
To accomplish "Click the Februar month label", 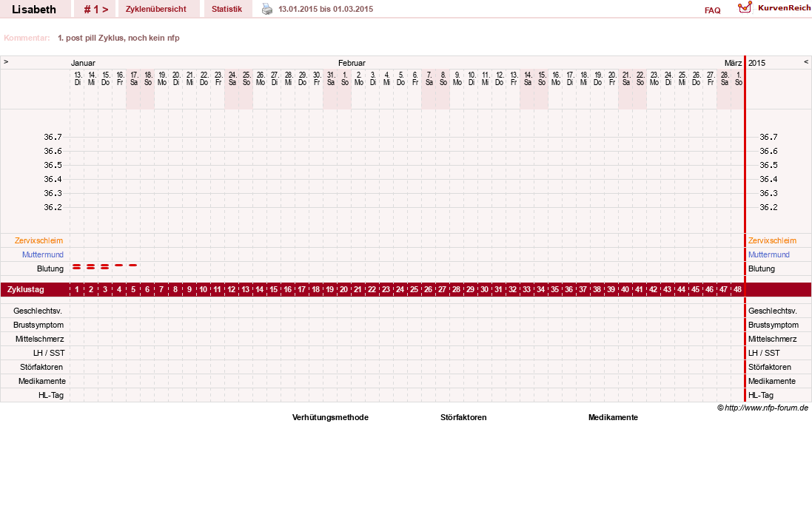I will click(352, 63).
